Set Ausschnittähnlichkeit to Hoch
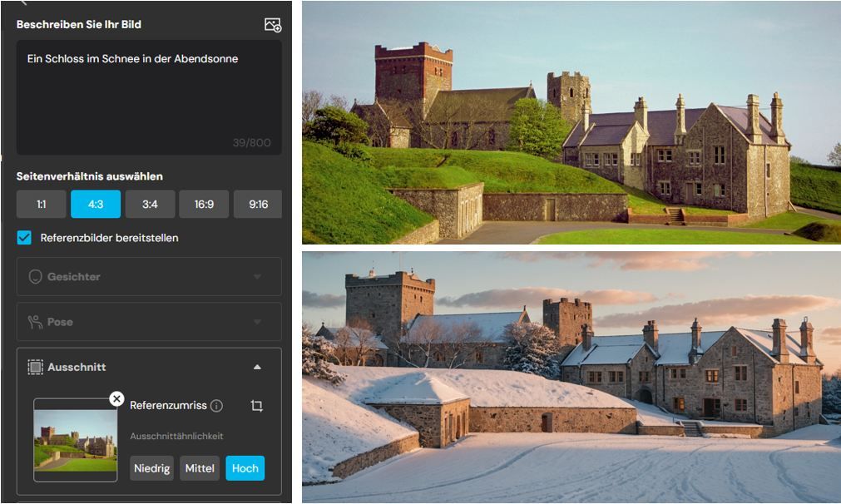841x504 pixels. (x=245, y=468)
